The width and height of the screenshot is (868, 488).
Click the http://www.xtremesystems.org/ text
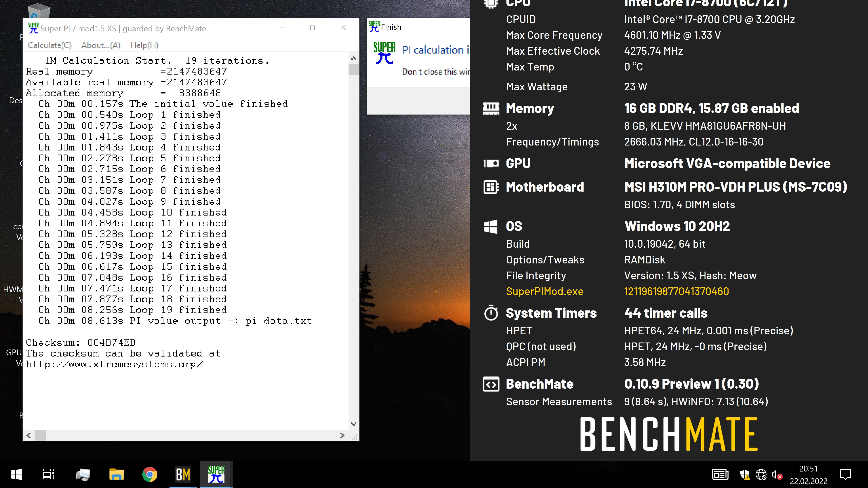[x=114, y=364]
